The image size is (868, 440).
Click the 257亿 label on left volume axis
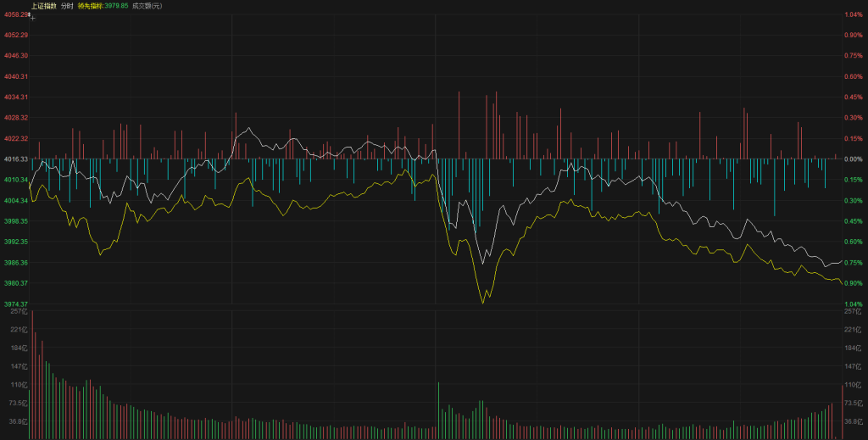19,312
